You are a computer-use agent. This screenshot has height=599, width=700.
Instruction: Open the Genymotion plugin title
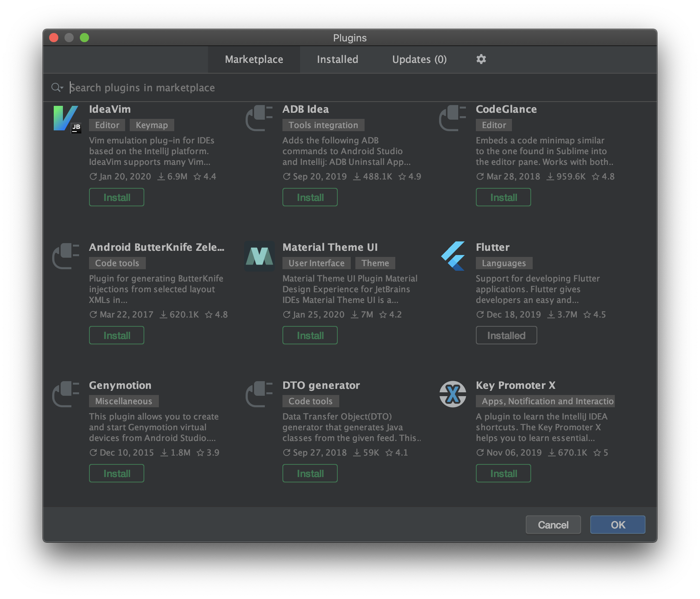click(120, 385)
